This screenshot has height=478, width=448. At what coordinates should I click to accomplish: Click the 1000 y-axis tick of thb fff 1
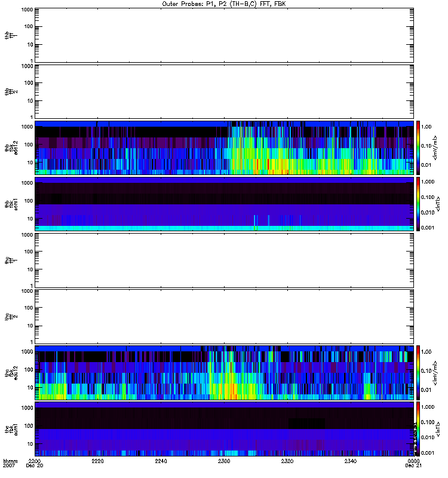pyautogui.click(x=27, y=10)
